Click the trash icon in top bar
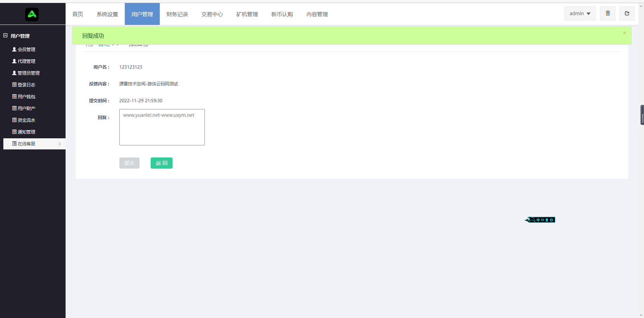 point(608,13)
